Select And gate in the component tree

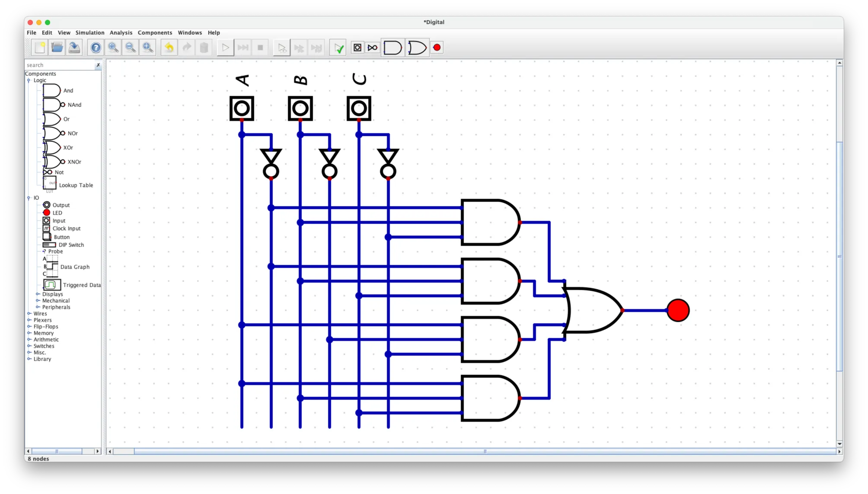tap(58, 91)
